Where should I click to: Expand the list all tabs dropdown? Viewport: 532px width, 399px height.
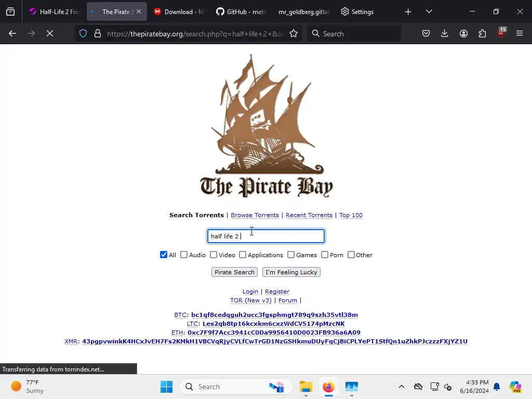[429, 12]
